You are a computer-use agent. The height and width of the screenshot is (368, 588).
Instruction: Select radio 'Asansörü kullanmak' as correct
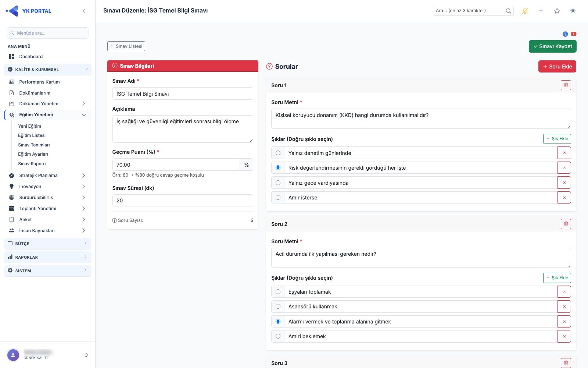[x=278, y=307]
